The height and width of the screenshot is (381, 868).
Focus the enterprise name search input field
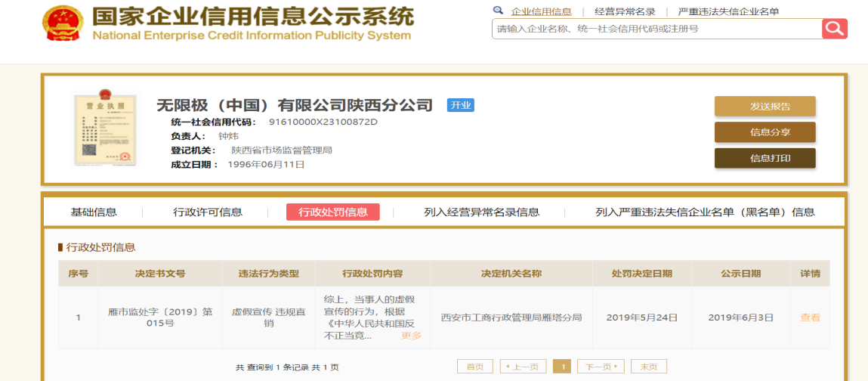[x=657, y=29]
